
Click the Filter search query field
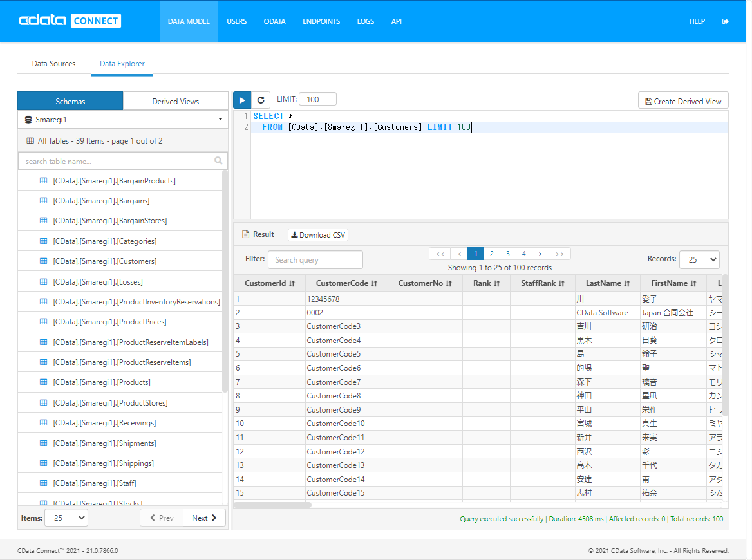315,259
